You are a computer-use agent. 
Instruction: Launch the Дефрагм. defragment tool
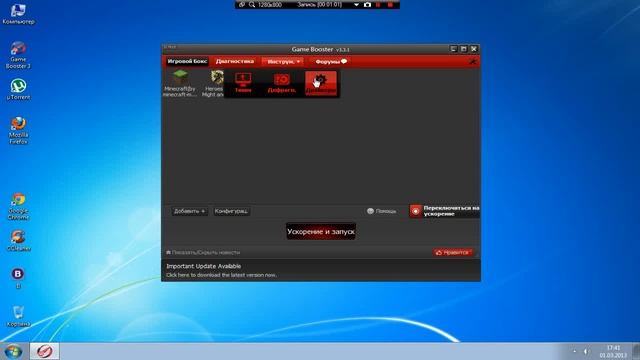[282, 83]
